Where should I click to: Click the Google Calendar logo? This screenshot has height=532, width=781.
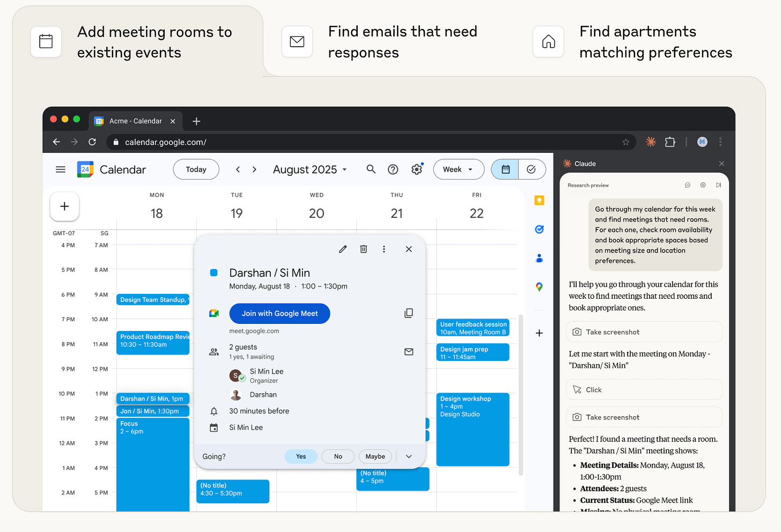point(85,169)
